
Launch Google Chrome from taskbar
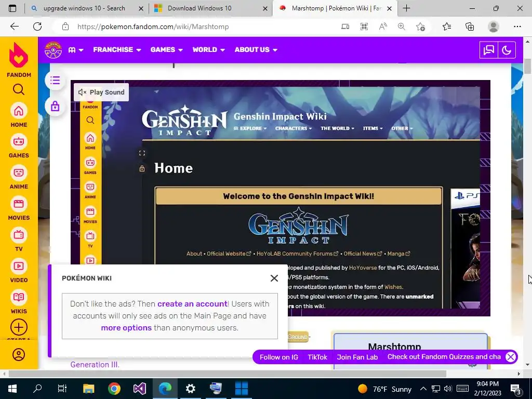[114, 389]
